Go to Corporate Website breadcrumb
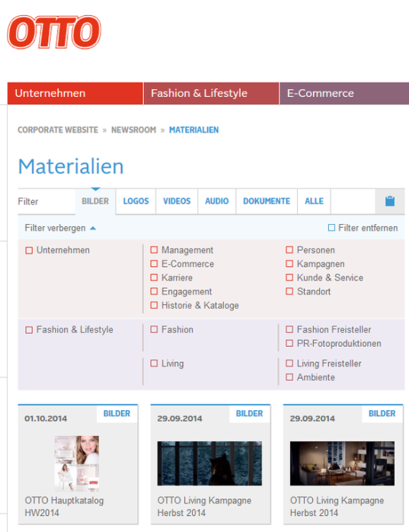Screen dimensions: 409x532 58,130
